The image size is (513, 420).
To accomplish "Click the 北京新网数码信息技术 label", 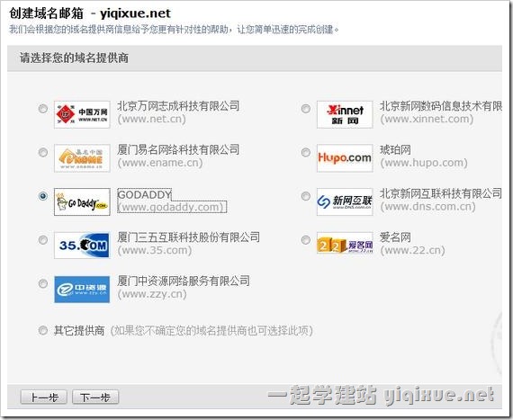I will (441, 106).
